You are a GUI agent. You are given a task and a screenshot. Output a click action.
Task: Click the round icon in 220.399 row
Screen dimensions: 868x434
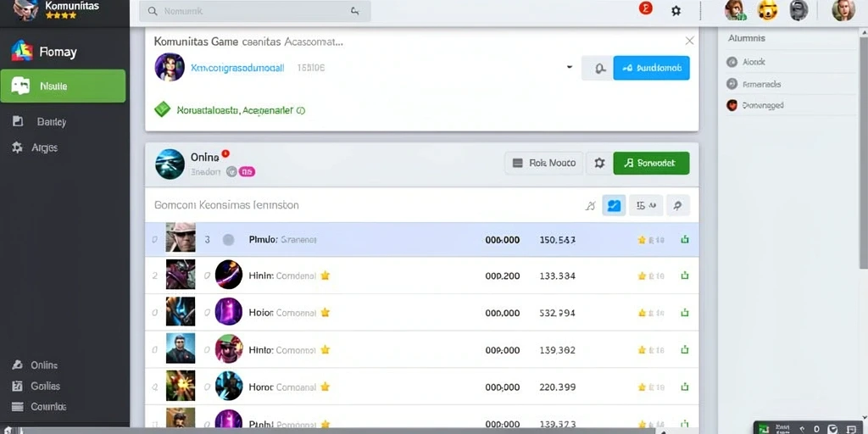(x=229, y=386)
